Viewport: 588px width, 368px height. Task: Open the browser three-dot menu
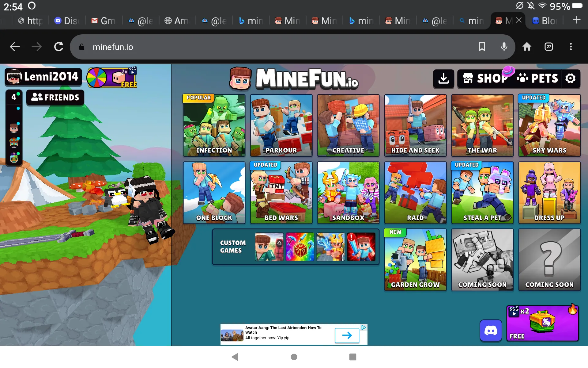click(571, 47)
